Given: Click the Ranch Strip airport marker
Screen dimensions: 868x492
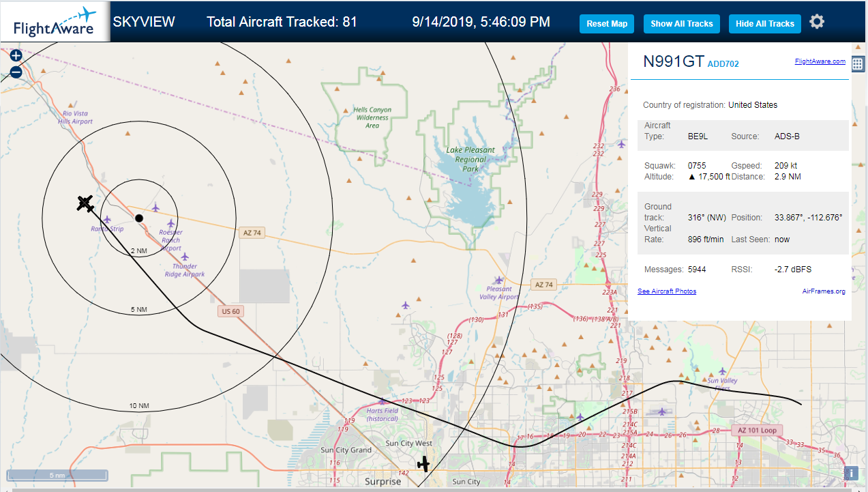Looking at the screenshot, I should [107, 220].
